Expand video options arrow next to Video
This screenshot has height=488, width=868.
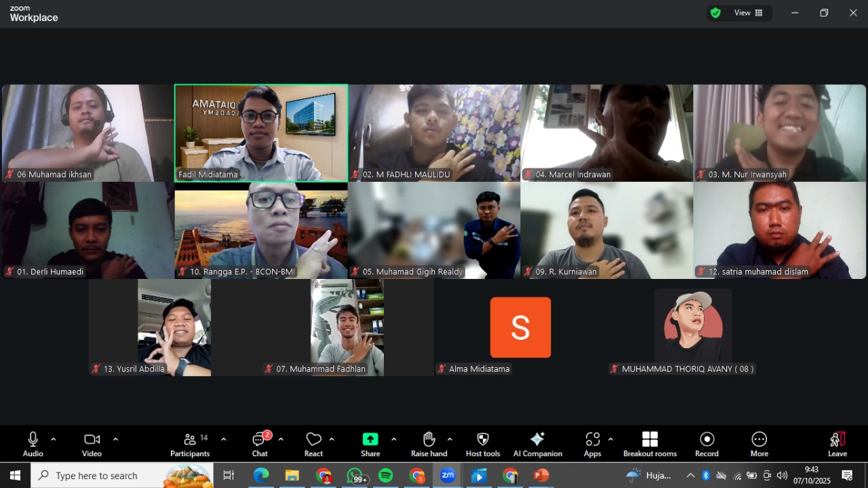[115, 439]
